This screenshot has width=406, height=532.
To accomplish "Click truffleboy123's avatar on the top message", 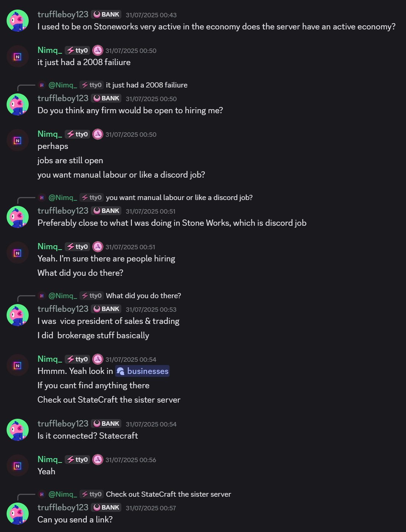I will click(17, 20).
